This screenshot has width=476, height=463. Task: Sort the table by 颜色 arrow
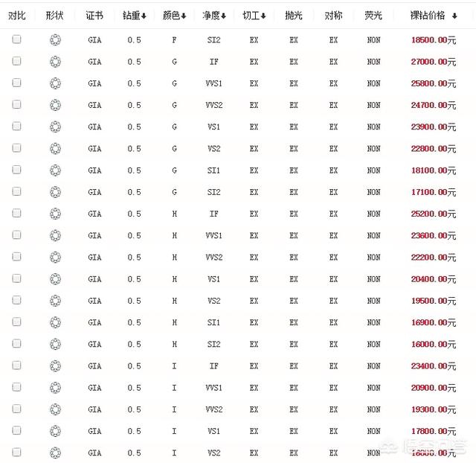pyautogui.click(x=183, y=16)
